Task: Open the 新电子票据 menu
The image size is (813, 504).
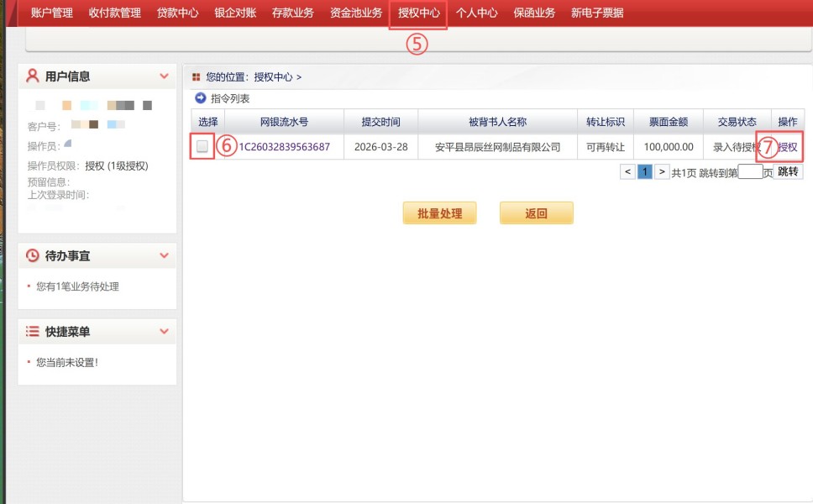Action: 597,13
